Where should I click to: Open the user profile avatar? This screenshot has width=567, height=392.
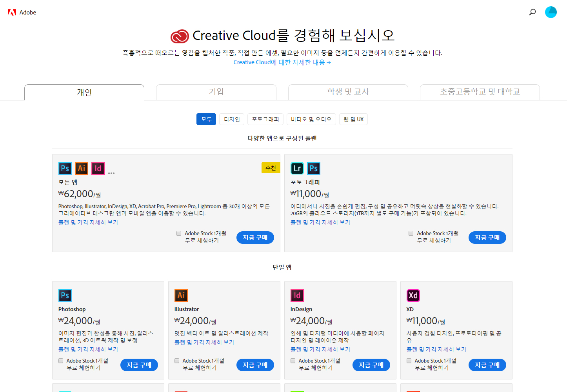coord(551,12)
